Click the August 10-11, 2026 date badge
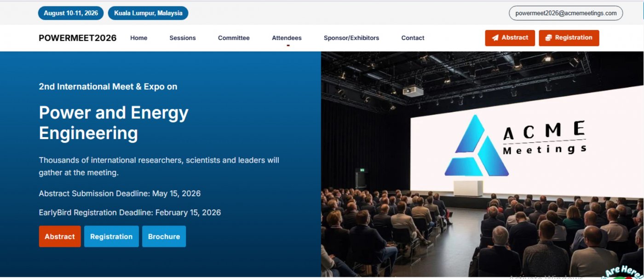This screenshot has height=279, width=644. pyautogui.click(x=71, y=13)
